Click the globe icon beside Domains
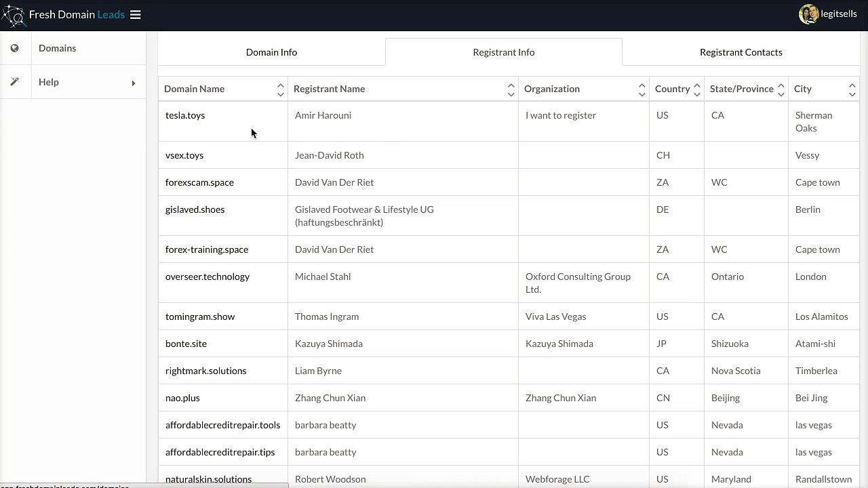 (15, 48)
